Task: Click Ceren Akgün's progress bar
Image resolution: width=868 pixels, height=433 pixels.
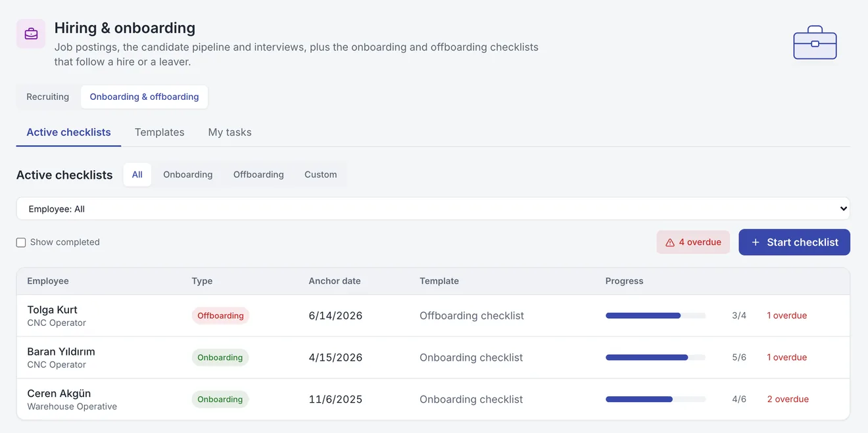Action: (x=656, y=399)
